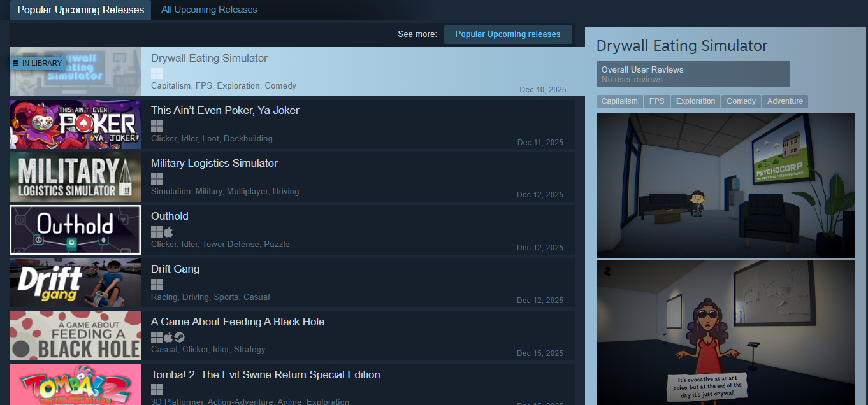The width and height of the screenshot is (868, 405).
Task: Click the Windows icon under Drywall Eating Simulator
Action: [157, 73]
